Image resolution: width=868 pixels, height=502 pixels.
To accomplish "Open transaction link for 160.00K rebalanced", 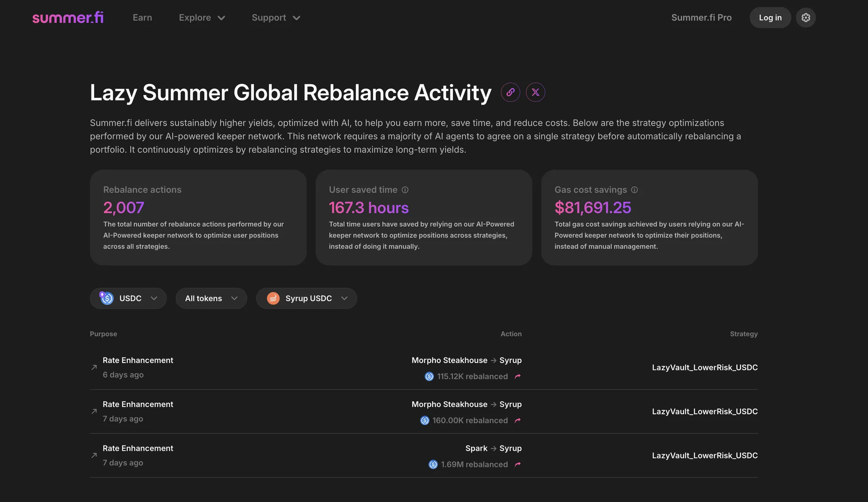I will [x=517, y=420].
